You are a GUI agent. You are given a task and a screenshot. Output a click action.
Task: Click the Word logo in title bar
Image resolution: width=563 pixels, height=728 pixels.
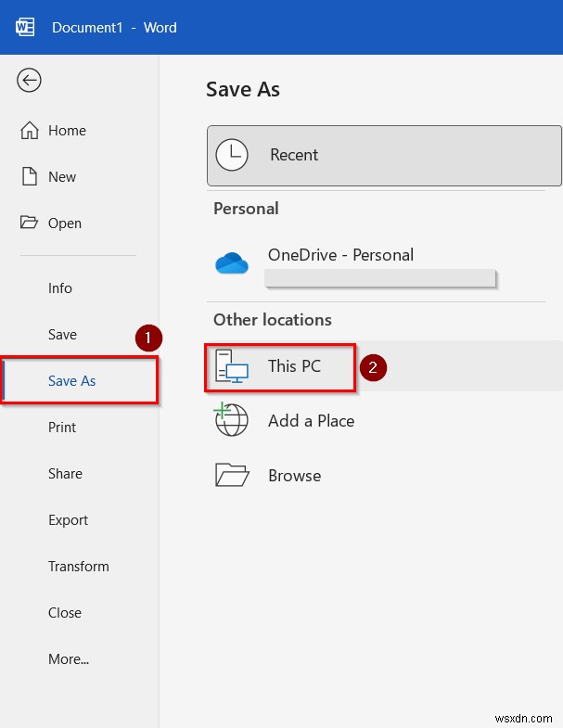click(25, 27)
